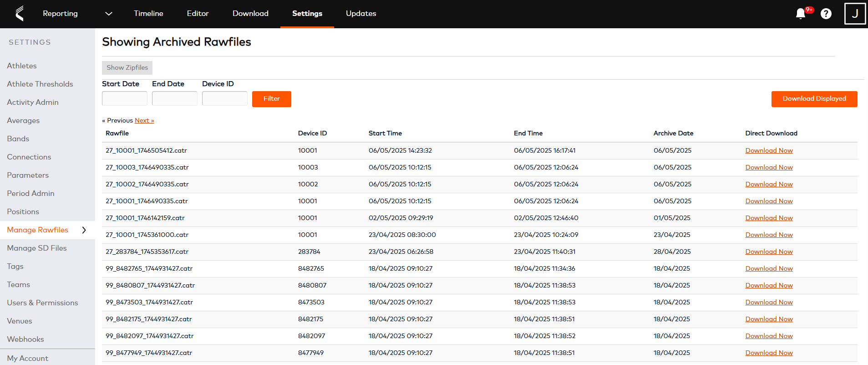
Task: Download Now for 99_8482175_1744931427.catr
Action: (769, 319)
